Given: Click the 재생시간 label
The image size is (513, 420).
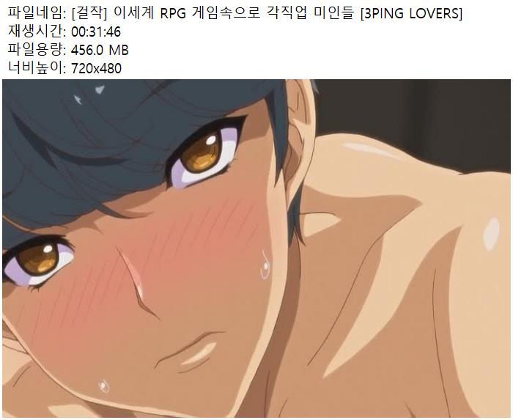Looking at the screenshot, I should [x=37, y=32].
